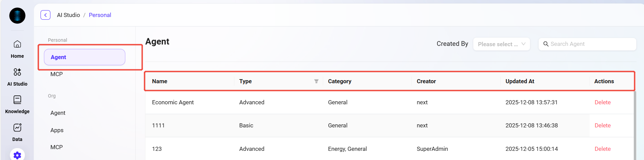Delete the Economic Agent row

pyautogui.click(x=602, y=102)
